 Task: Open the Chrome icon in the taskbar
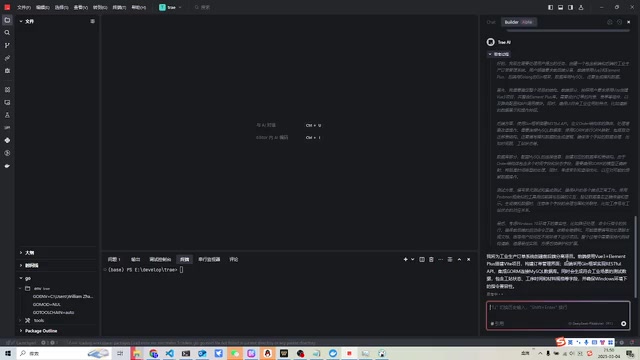pyautogui.click(x=153, y=353)
